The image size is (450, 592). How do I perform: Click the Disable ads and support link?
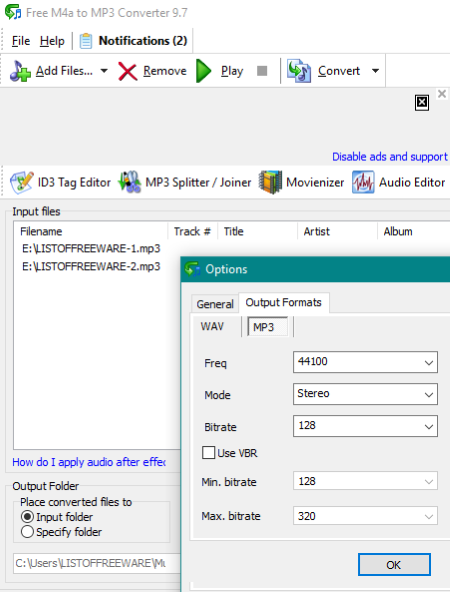[390, 157]
